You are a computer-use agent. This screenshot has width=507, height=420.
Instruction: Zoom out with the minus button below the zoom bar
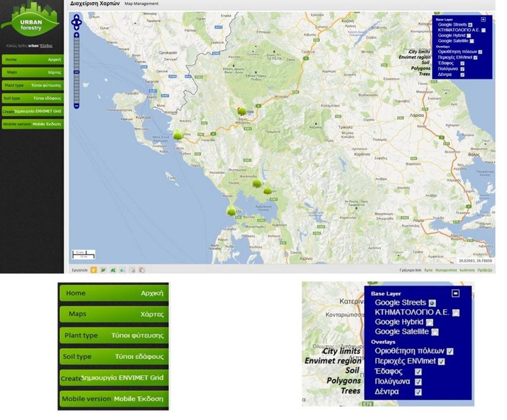[x=77, y=106]
